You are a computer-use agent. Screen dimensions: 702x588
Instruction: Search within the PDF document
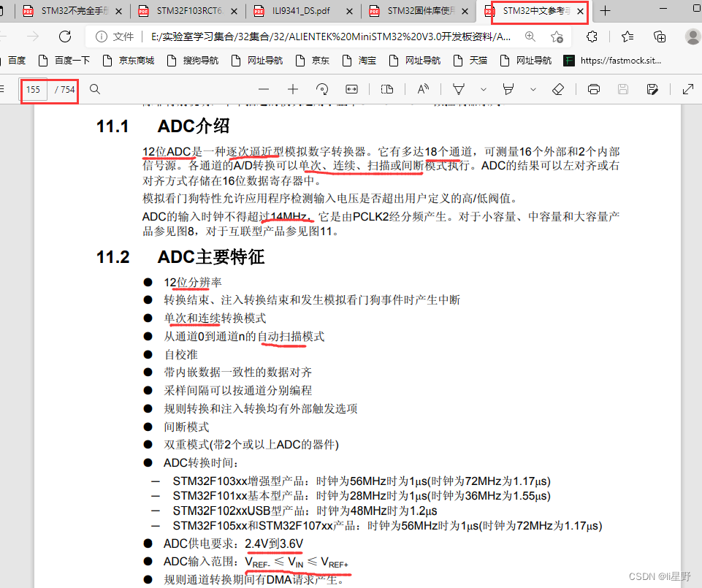pyautogui.click(x=94, y=89)
